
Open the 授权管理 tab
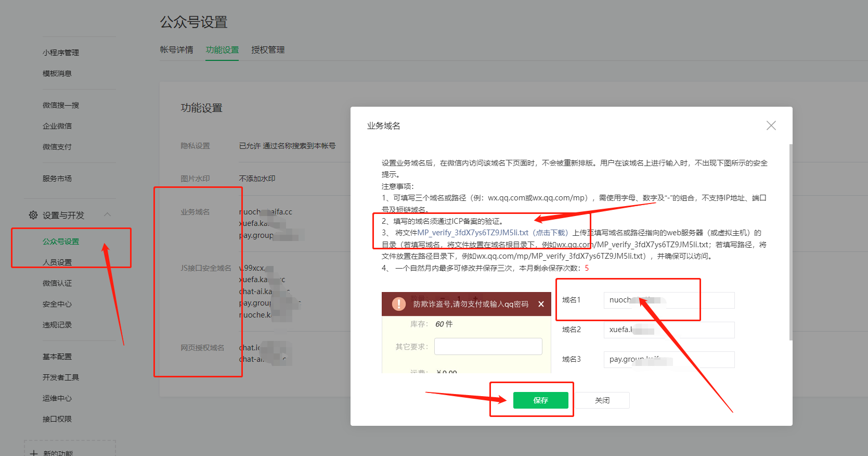pos(268,50)
